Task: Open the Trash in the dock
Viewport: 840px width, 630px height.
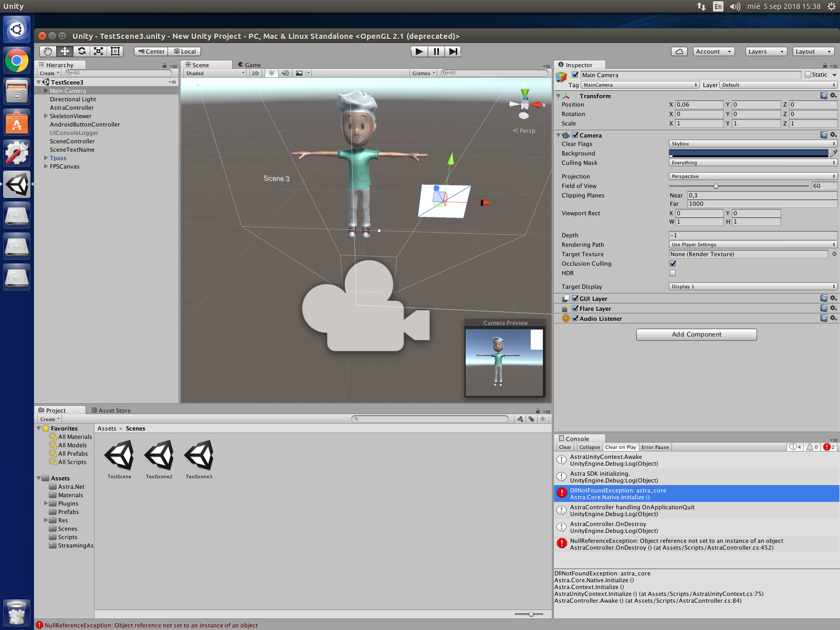Action: (x=17, y=612)
